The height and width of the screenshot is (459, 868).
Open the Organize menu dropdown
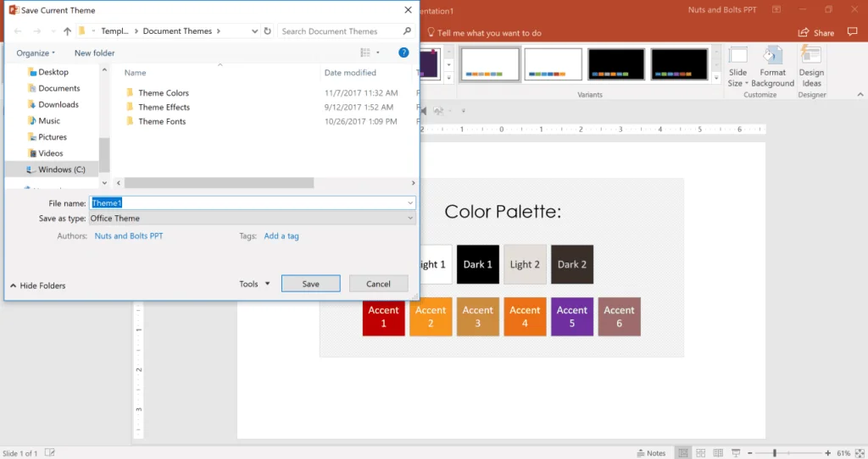36,53
